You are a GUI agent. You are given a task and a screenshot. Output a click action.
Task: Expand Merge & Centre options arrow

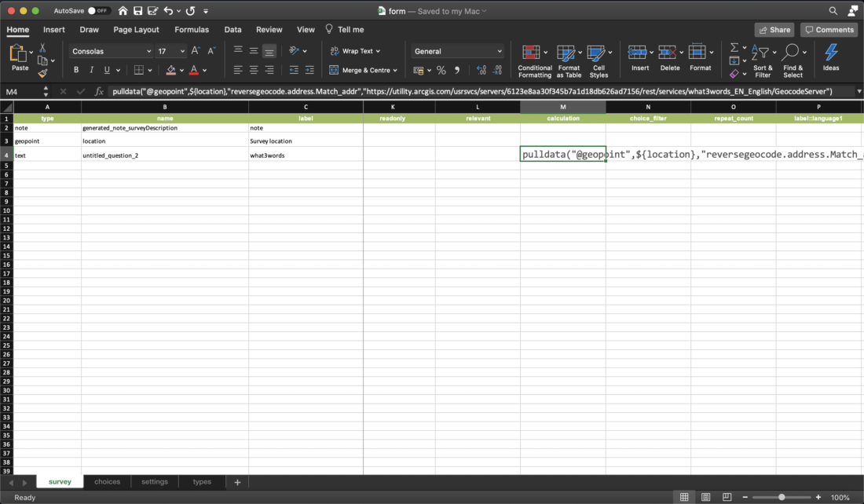395,71
